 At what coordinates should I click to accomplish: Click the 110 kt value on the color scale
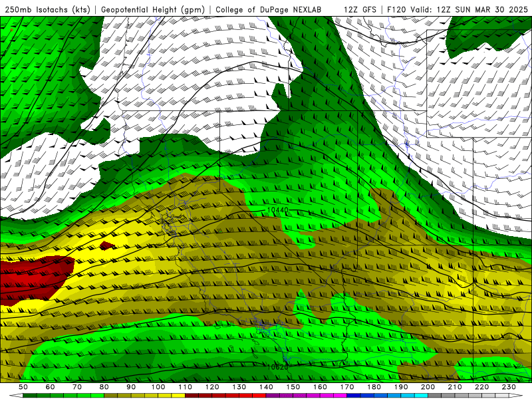pyautogui.click(x=185, y=387)
